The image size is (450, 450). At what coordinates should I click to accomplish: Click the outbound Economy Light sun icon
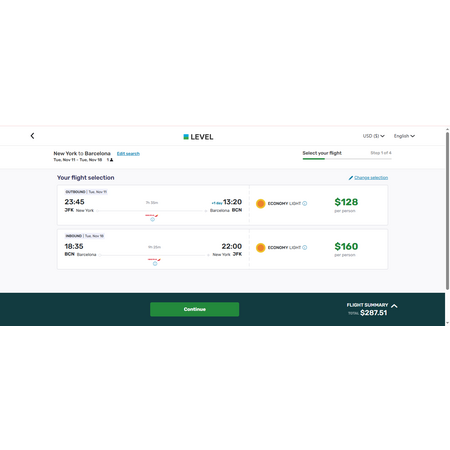tap(261, 203)
